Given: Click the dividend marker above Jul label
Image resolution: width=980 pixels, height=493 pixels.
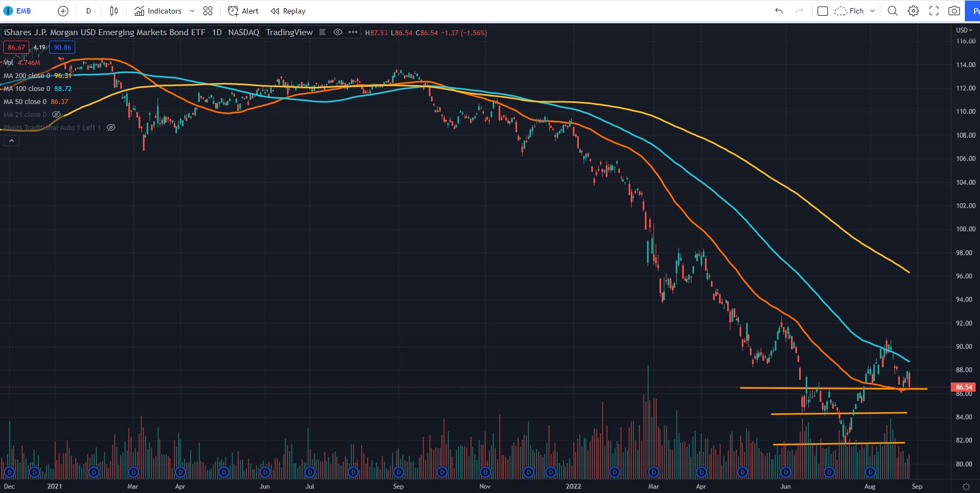Looking at the screenshot, I should pyautogui.click(x=310, y=472).
